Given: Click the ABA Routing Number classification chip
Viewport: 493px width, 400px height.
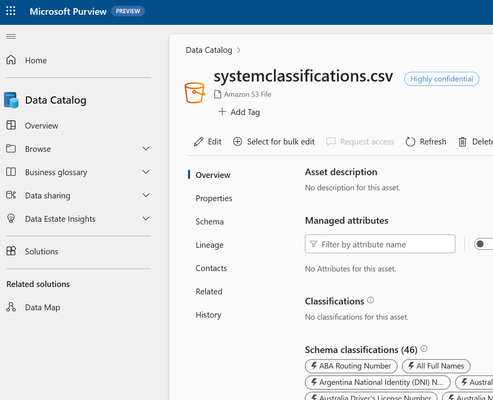Looking at the screenshot, I should pos(351,366).
